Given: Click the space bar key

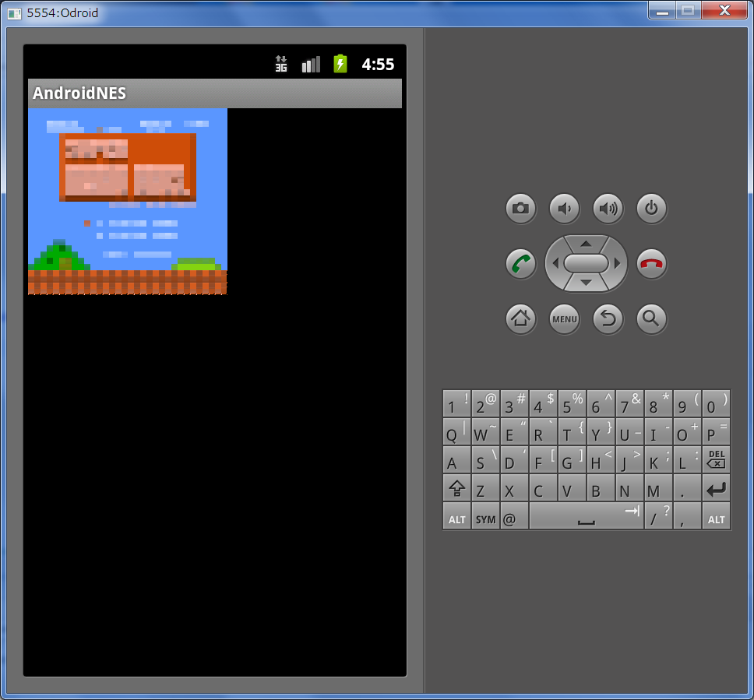Looking at the screenshot, I should pos(587,516).
